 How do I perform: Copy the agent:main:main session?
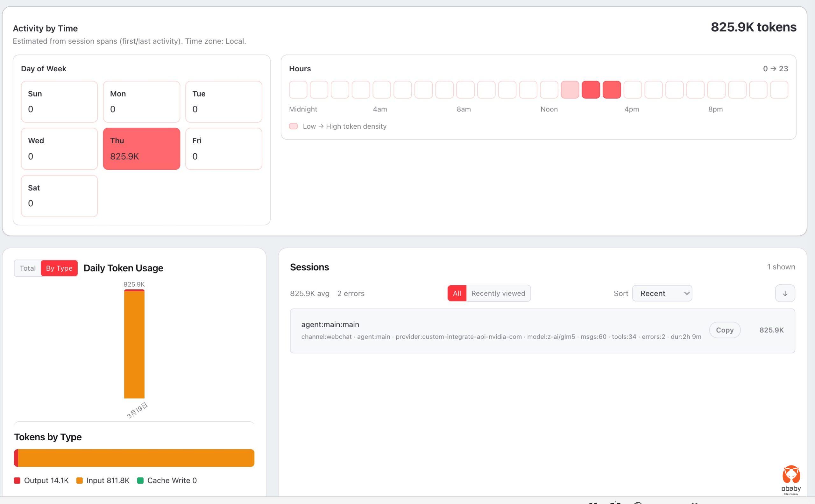point(724,330)
